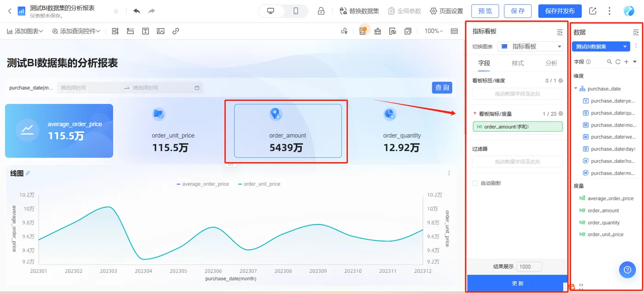Insert a hyperlink widget from toolbar
The image size is (644, 294).
point(176,31)
